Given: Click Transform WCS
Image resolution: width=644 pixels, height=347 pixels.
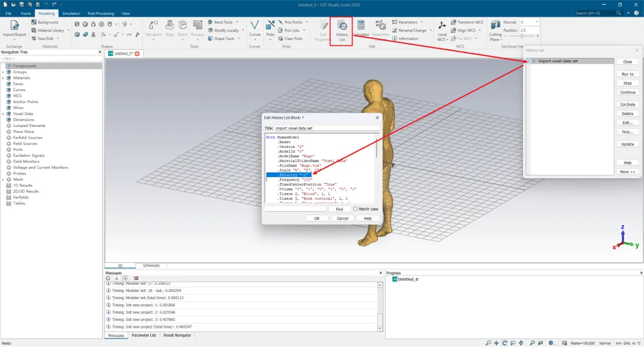Looking at the screenshot, I should coord(467,22).
